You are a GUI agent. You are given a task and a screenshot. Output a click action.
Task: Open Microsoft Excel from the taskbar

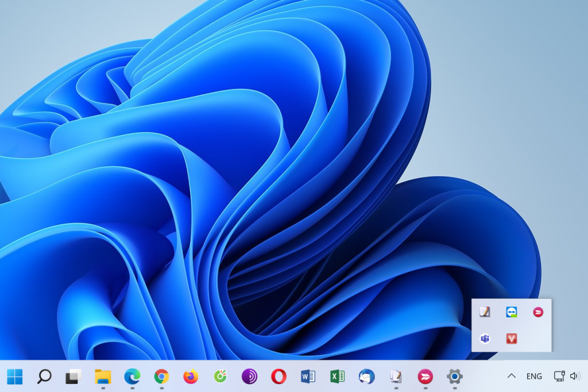coord(337,376)
